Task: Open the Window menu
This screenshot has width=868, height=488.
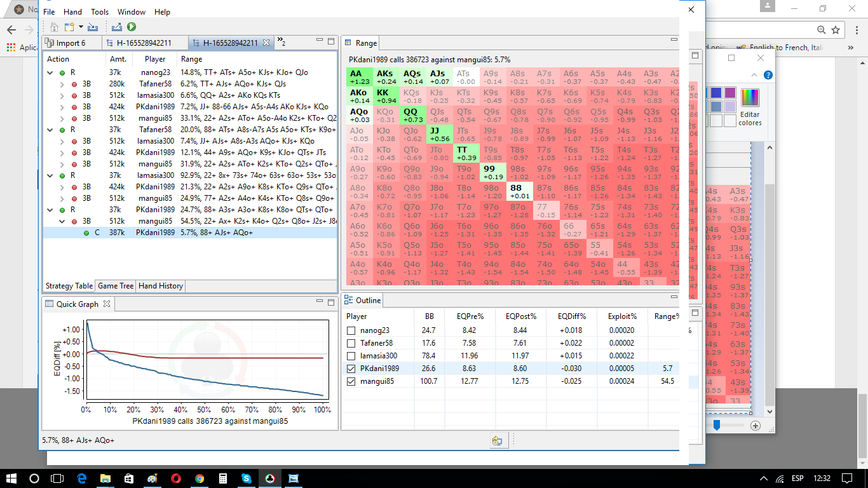Action: 132,11
